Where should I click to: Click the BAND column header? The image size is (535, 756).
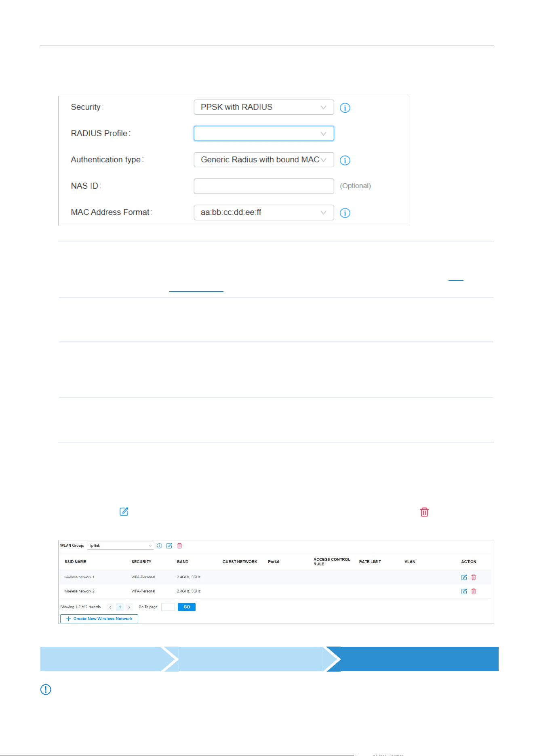(183, 562)
